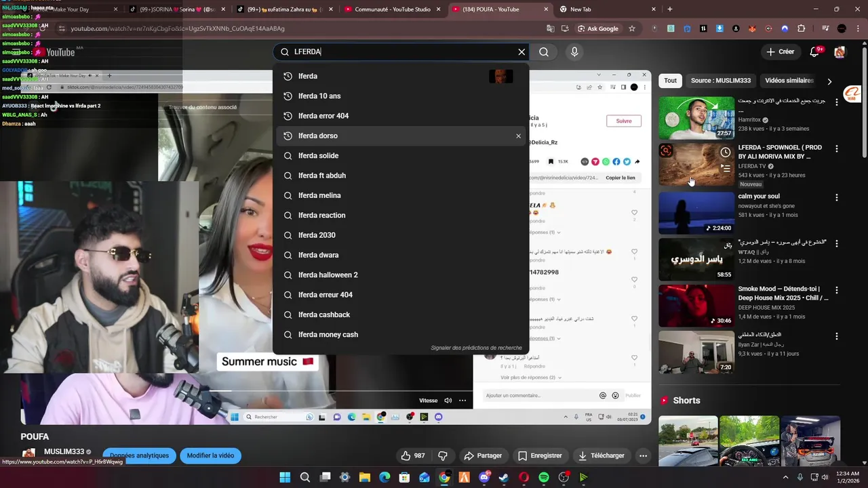Open Discord from the taskbar
The height and width of the screenshot is (488, 868).
484,477
